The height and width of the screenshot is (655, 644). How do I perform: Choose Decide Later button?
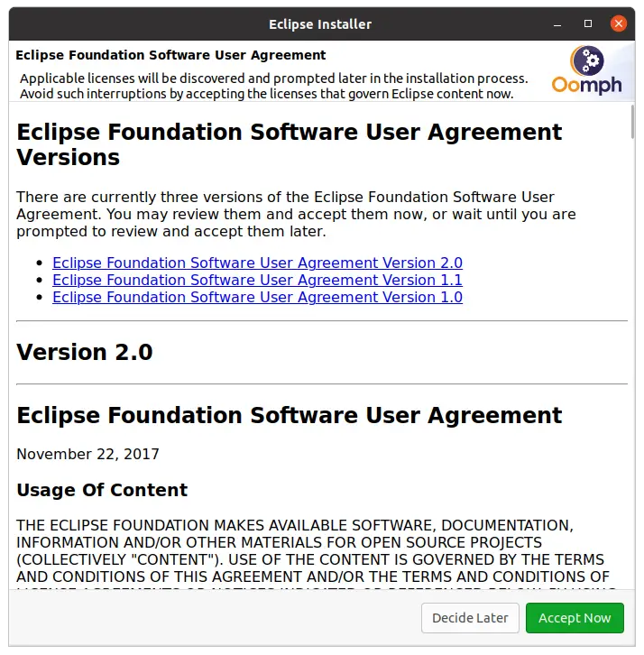pyautogui.click(x=470, y=617)
